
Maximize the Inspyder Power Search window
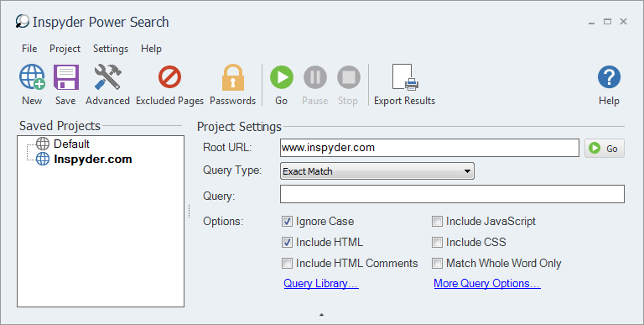607,21
